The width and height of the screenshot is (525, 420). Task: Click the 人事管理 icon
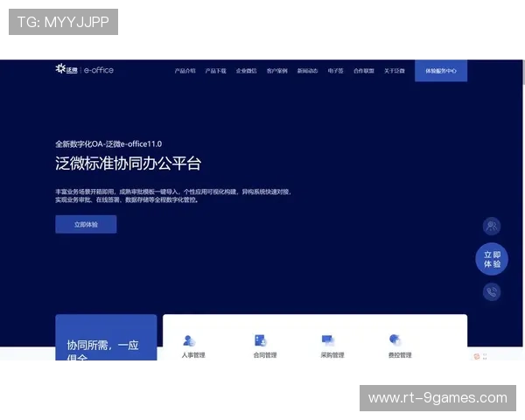coord(189,340)
